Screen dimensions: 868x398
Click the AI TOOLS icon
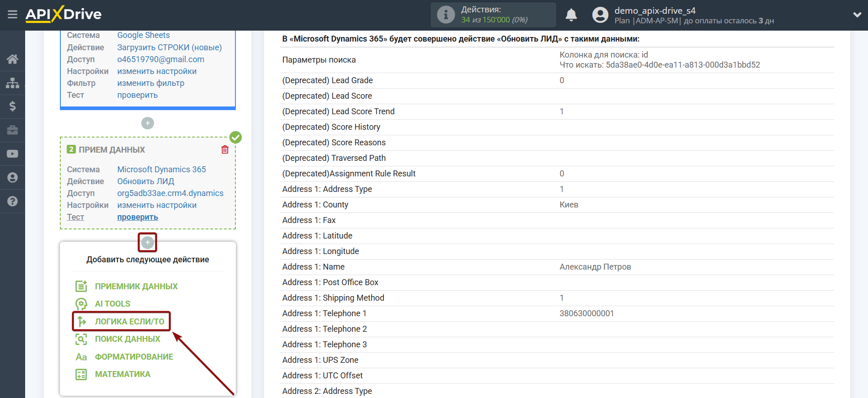pyautogui.click(x=81, y=304)
